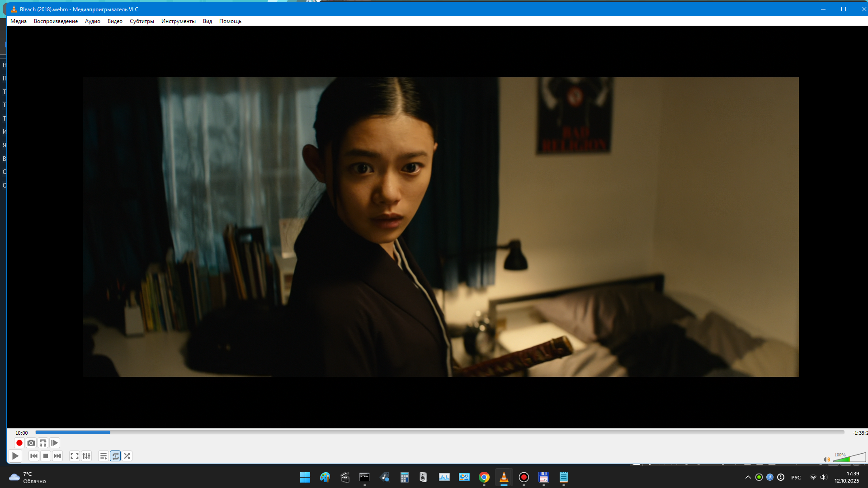The height and width of the screenshot is (488, 868).
Task: Jump to previous media item
Action: (34, 456)
